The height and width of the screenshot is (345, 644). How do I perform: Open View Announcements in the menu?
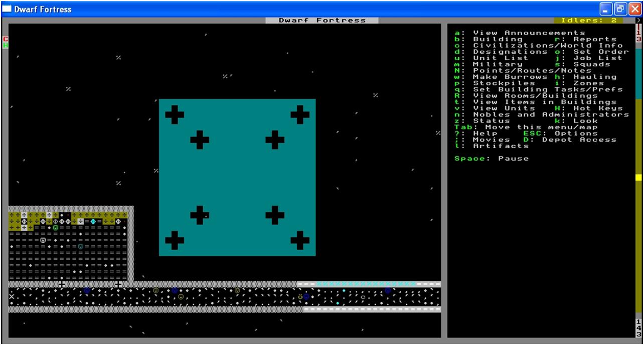tap(520, 33)
